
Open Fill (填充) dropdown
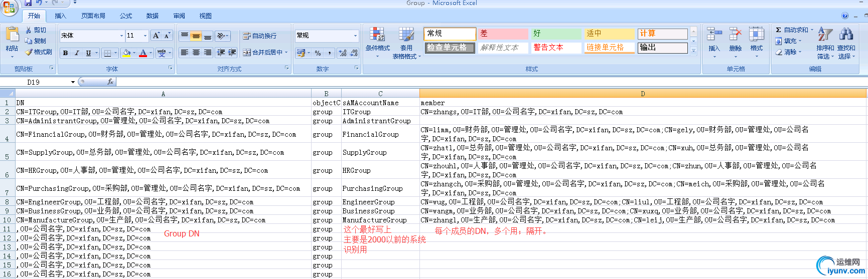788,41
